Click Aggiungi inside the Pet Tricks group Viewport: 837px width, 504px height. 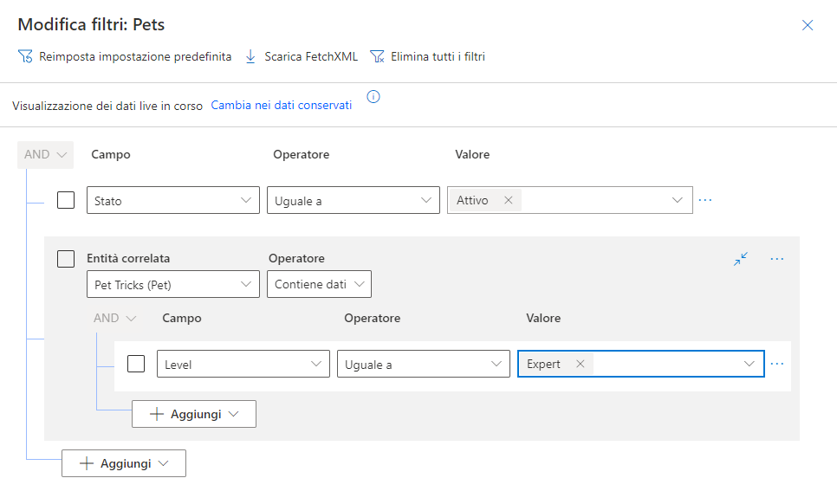coord(193,414)
